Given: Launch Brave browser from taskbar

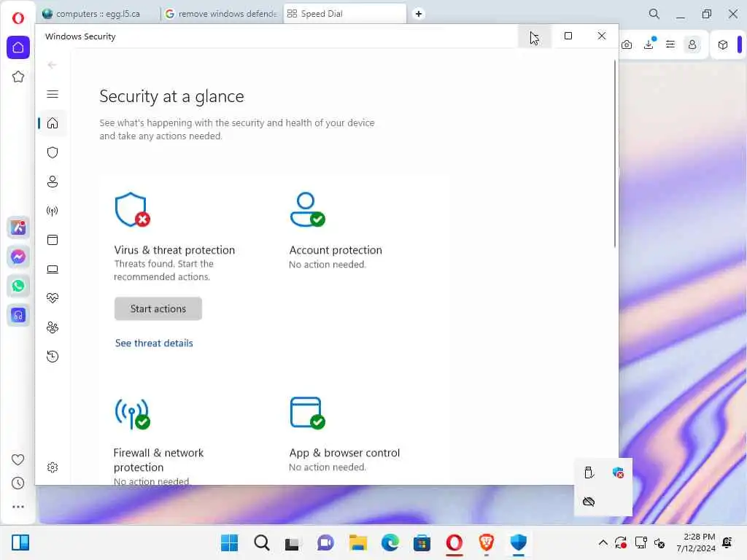Looking at the screenshot, I should coord(486,542).
